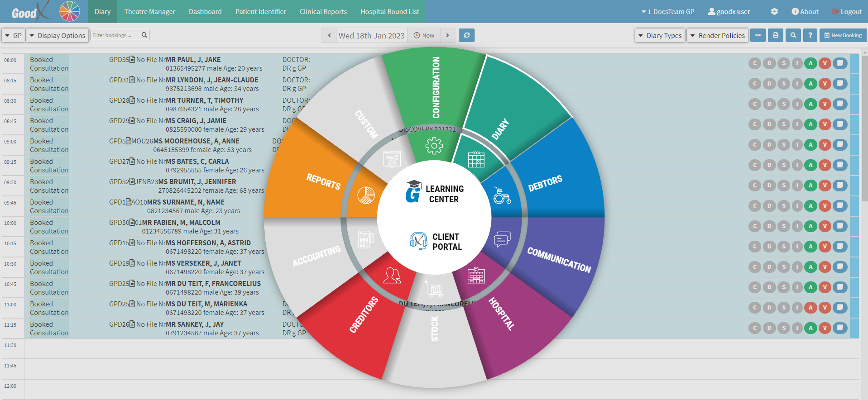
Task: Toggle red V status for 08:15 booking
Action: (x=825, y=84)
